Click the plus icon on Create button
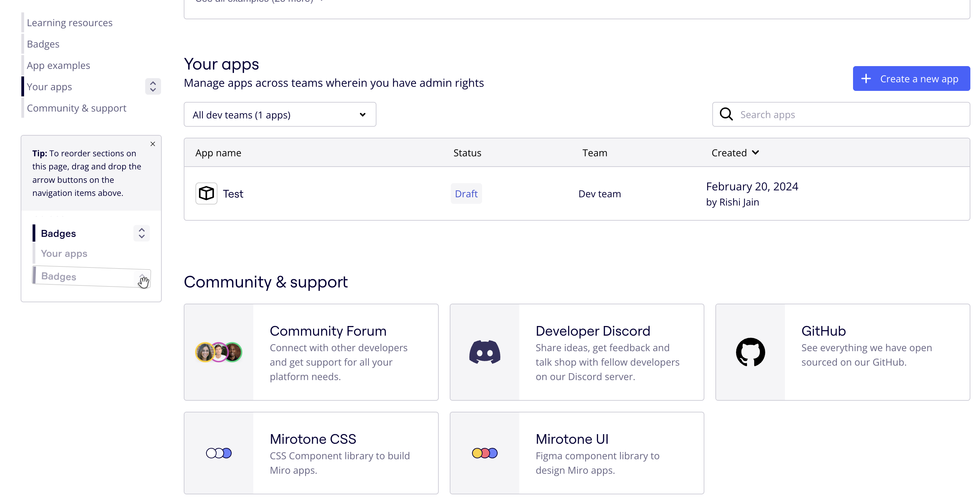980x504 pixels. tap(866, 79)
